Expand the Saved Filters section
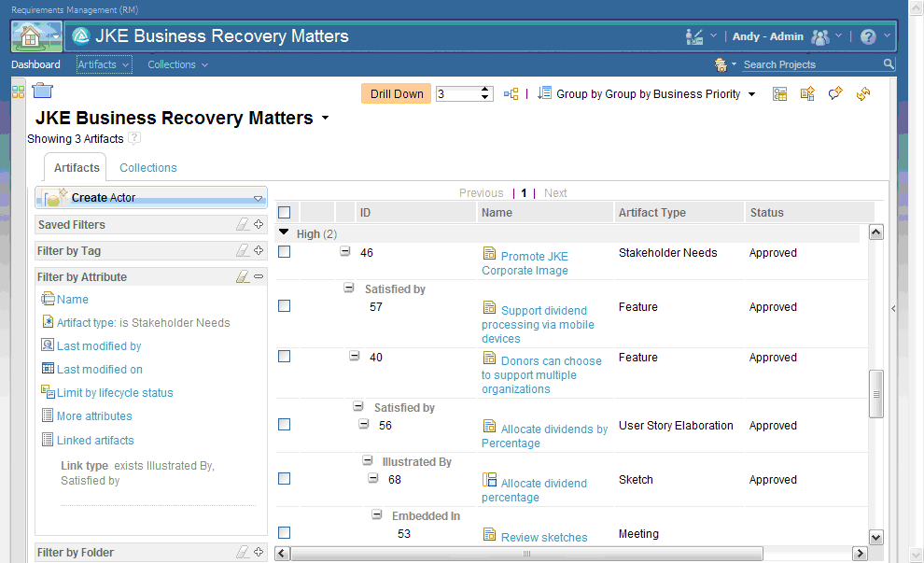The width and height of the screenshot is (924, 563). tap(259, 224)
